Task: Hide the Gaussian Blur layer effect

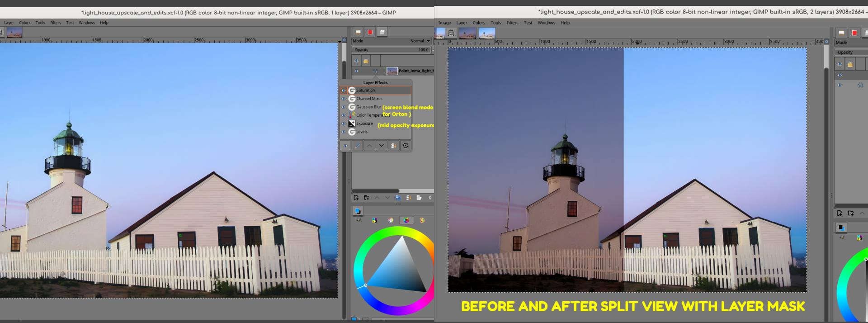Action: pyautogui.click(x=344, y=107)
